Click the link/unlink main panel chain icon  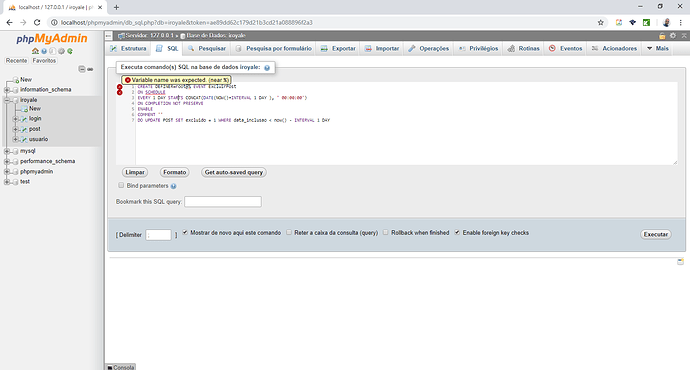coord(90,69)
